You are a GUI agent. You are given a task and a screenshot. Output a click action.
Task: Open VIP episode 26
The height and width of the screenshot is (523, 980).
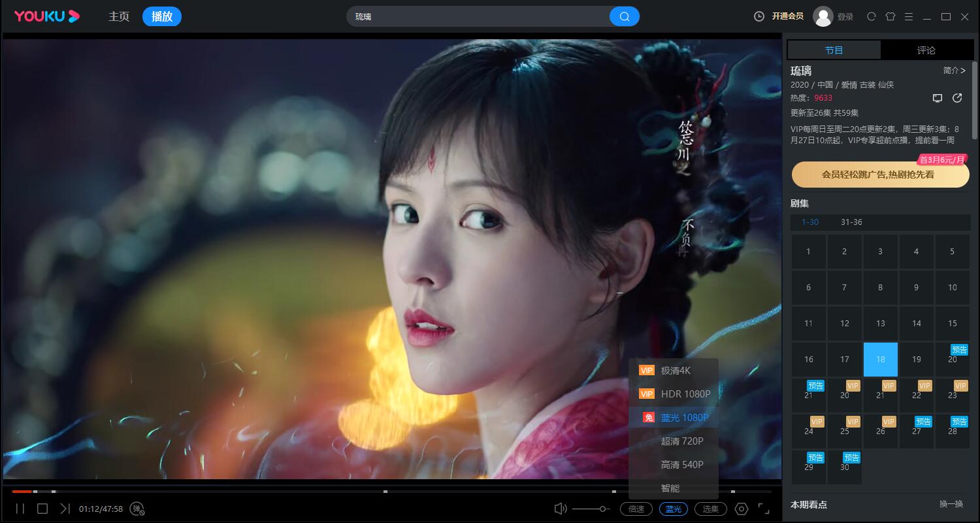click(881, 431)
